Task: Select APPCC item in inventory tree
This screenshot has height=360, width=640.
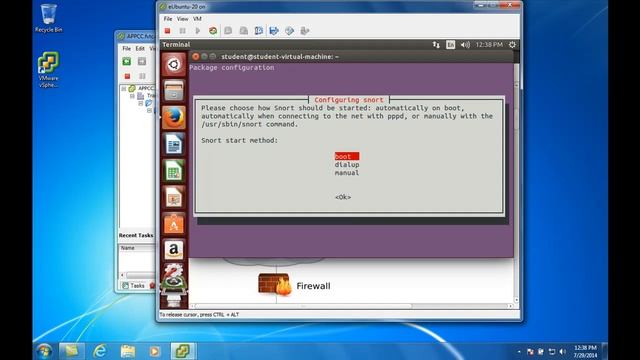Action: [x=145, y=88]
